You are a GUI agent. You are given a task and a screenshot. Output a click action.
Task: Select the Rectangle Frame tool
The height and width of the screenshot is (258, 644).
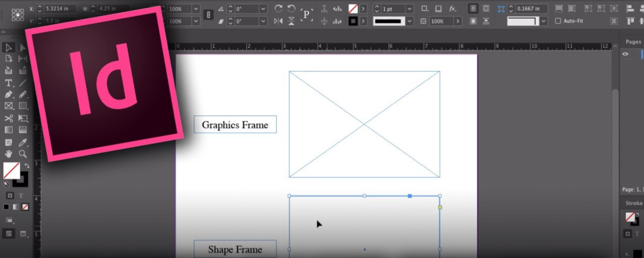[8, 106]
